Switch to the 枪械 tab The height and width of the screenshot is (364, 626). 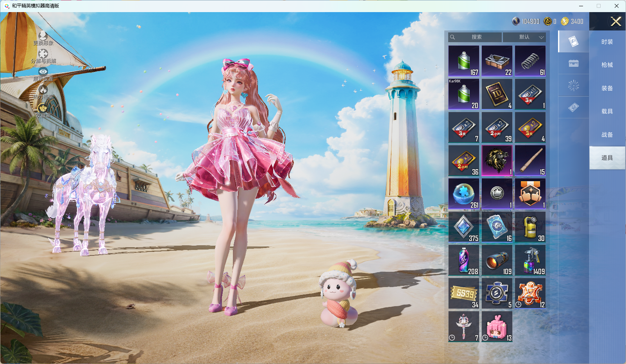pyautogui.click(x=607, y=65)
